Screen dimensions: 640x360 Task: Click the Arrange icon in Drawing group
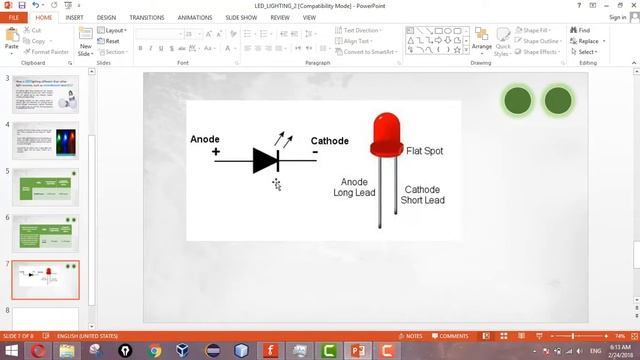coord(482,41)
